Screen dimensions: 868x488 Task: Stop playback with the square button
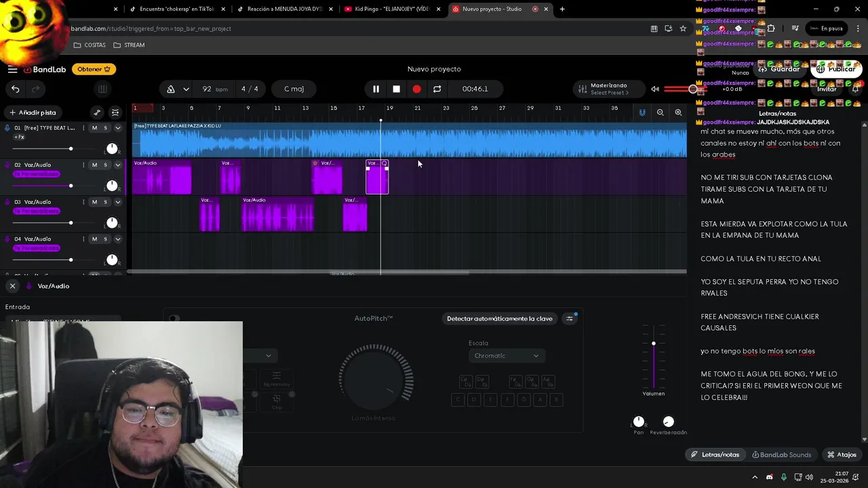(396, 89)
